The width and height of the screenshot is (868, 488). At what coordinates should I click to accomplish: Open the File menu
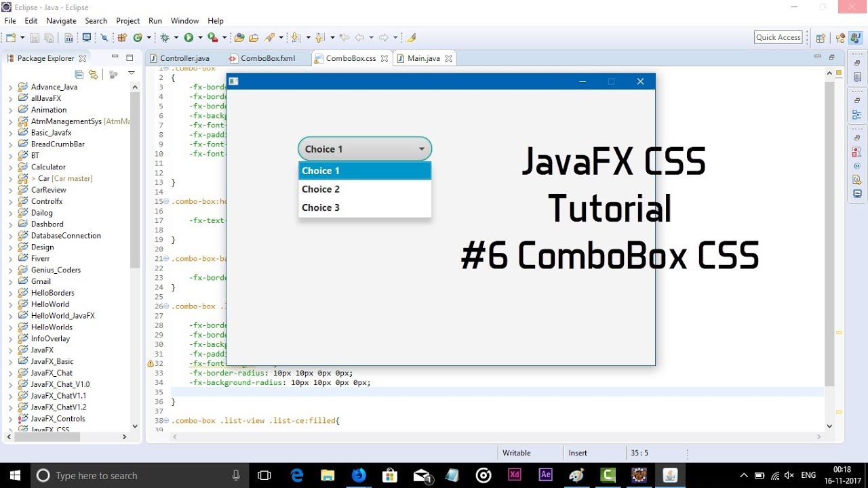tap(10, 21)
